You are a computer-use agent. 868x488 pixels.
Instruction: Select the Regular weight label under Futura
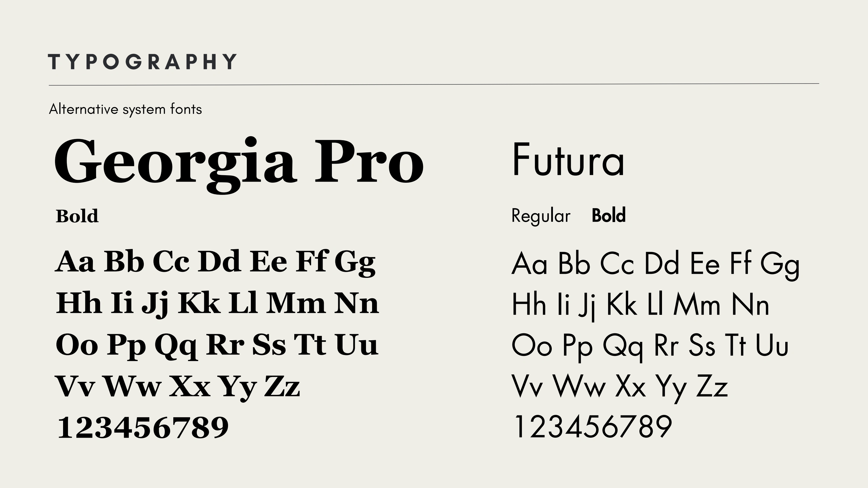pyautogui.click(x=541, y=216)
